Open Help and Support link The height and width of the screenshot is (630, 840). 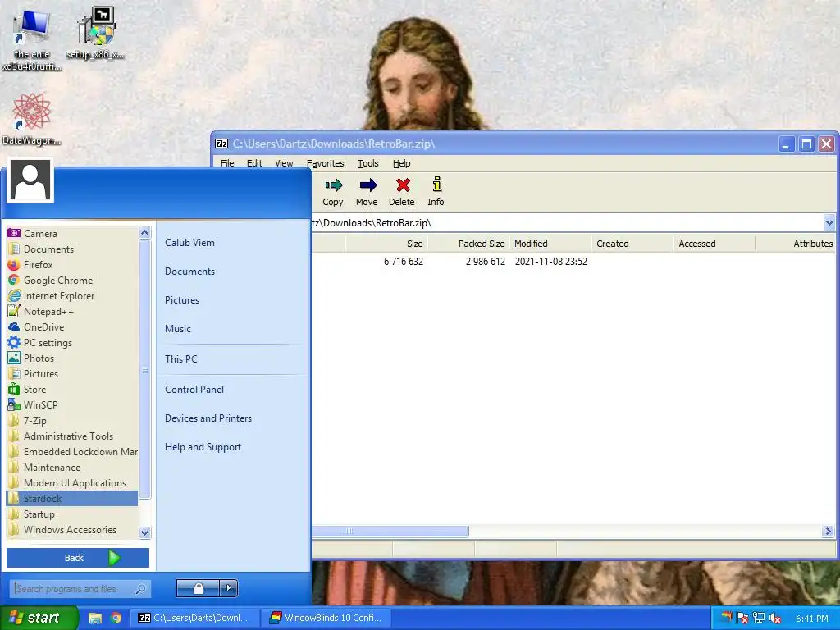(x=203, y=447)
